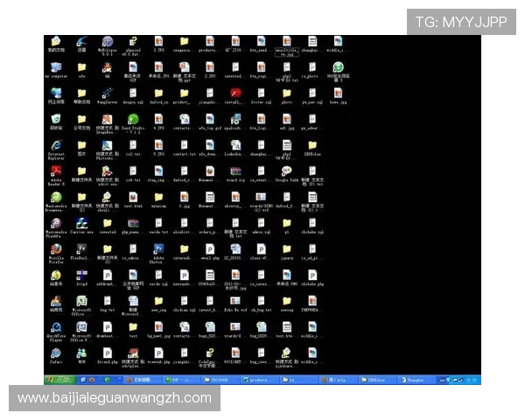Screen dimensions: 525x420
Task: Open the Mozilla Firefox desktop shortcut
Action: (x=55, y=248)
